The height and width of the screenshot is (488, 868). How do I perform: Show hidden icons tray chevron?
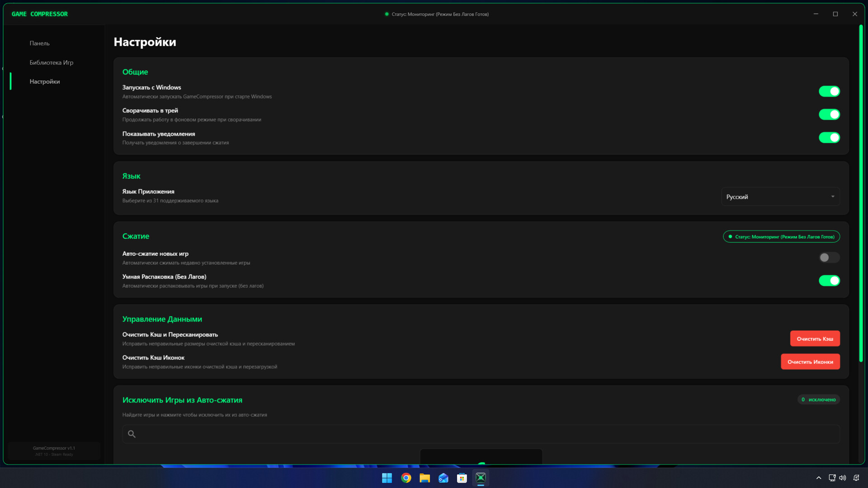click(x=819, y=478)
